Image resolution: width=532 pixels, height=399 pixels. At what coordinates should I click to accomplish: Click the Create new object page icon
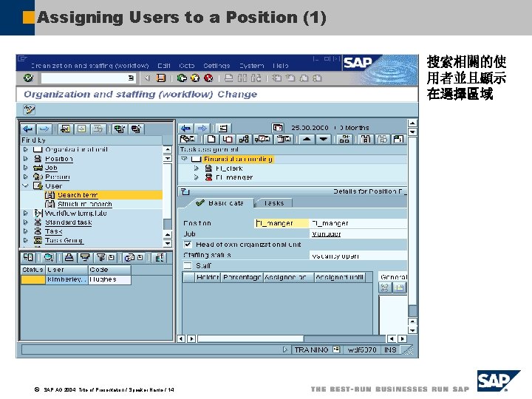coord(211,139)
